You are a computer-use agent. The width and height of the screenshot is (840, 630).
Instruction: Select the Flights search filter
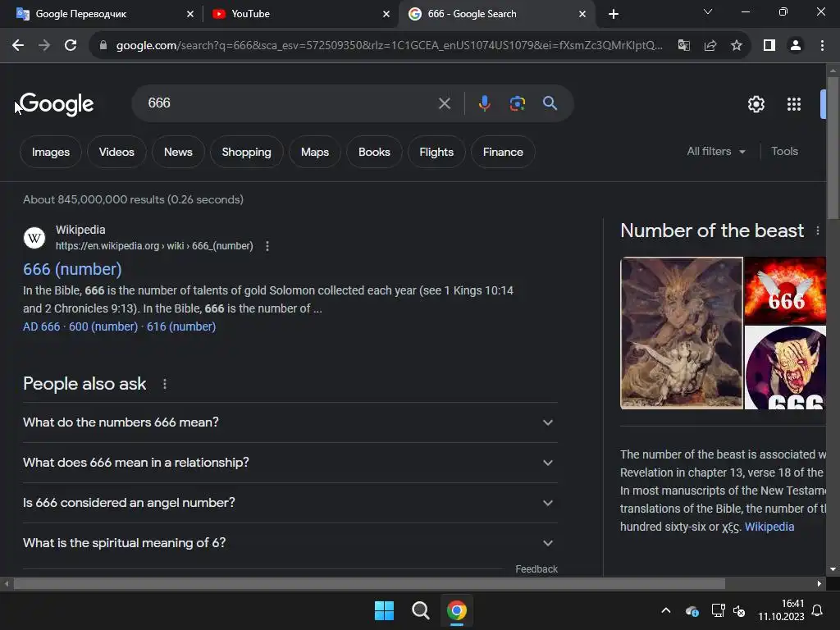point(436,152)
